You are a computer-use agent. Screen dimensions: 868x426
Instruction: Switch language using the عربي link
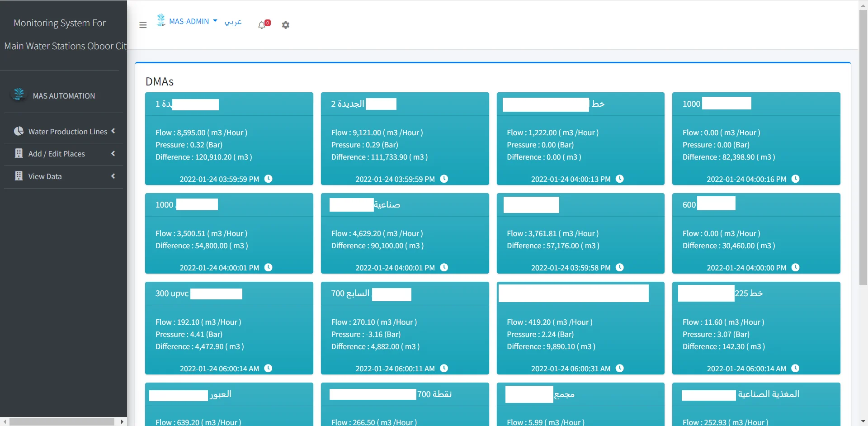pyautogui.click(x=233, y=22)
